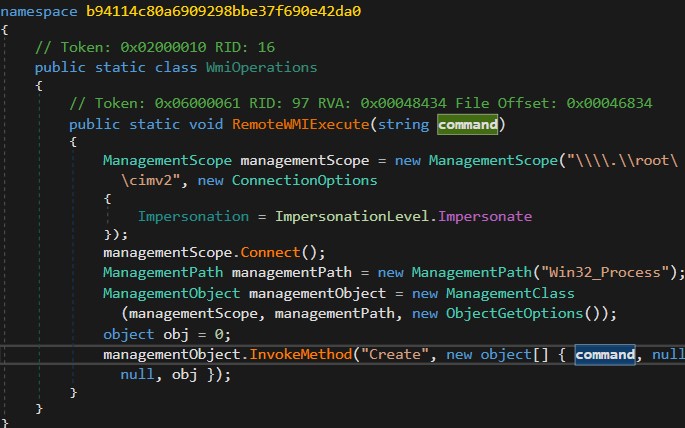The height and width of the screenshot is (428, 685).
Task: Click 'managementObject' in the InvokeMethod line
Action: tap(172, 354)
